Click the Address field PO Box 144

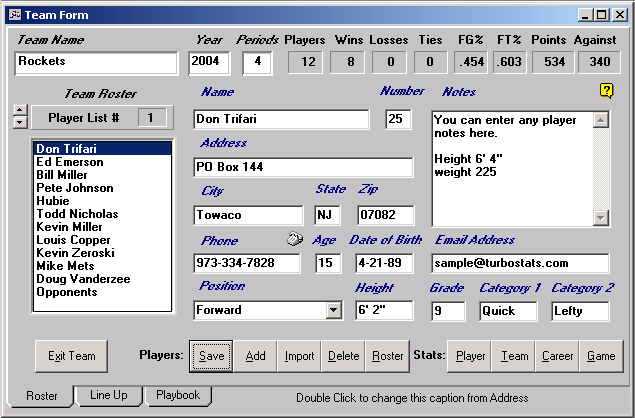[303, 167]
